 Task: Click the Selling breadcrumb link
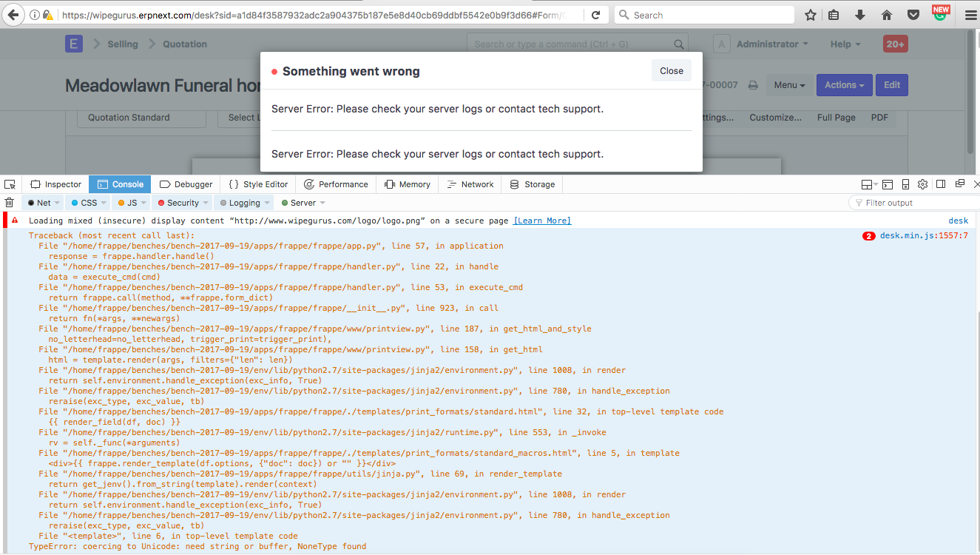(123, 44)
